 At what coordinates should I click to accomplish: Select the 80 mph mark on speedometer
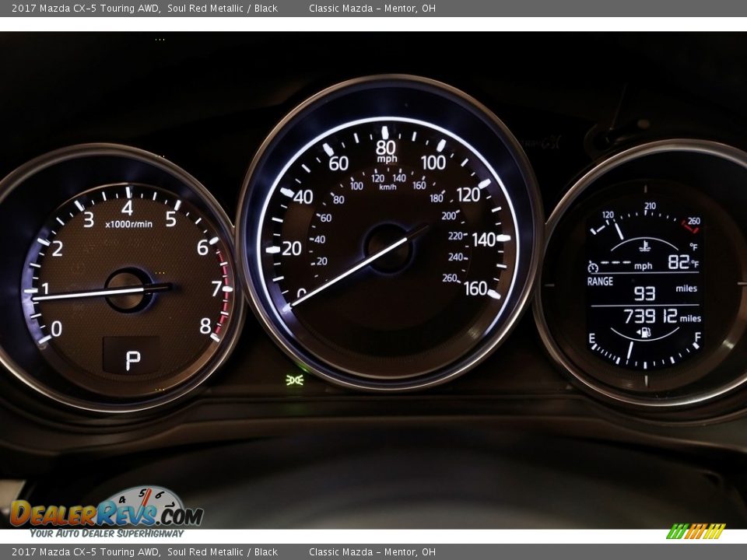pyautogui.click(x=386, y=147)
